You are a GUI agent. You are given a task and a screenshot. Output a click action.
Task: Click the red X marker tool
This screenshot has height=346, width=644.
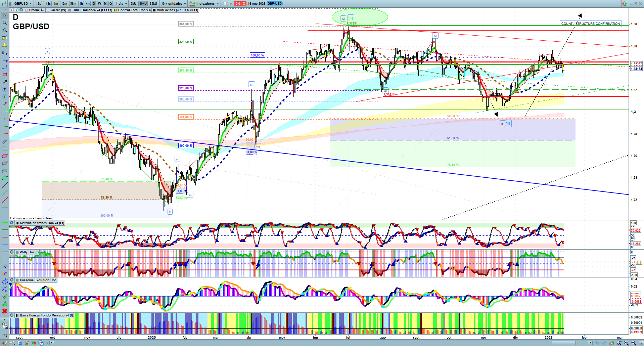pos(5,311)
